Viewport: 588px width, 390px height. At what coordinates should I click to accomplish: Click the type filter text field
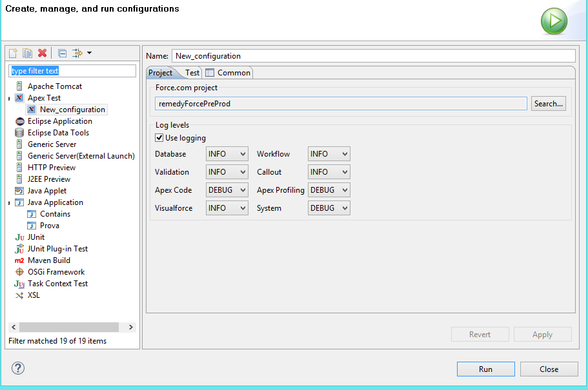pos(72,71)
